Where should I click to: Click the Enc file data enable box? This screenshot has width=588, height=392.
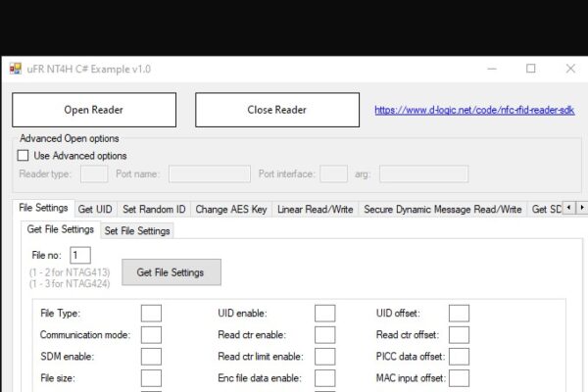(x=325, y=378)
